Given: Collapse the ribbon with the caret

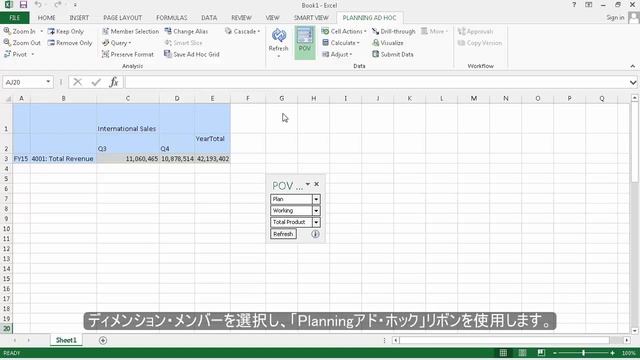Looking at the screenshot, I should point(632,66).
